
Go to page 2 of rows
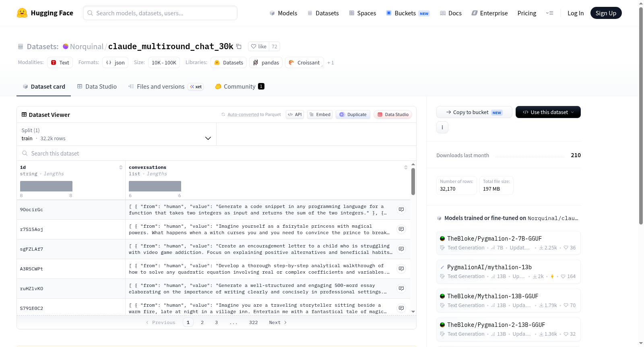[x=202, y=322]
